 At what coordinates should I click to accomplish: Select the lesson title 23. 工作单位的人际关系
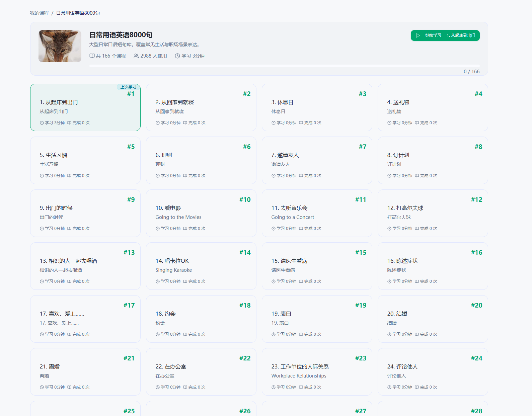coord(300,367)
